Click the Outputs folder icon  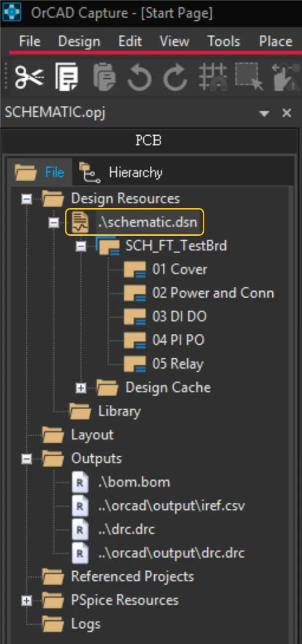click(53, 459)
